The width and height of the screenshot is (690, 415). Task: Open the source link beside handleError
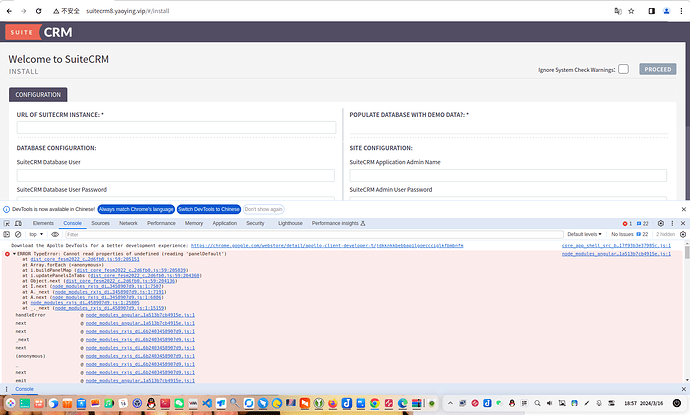pos(140,315)
